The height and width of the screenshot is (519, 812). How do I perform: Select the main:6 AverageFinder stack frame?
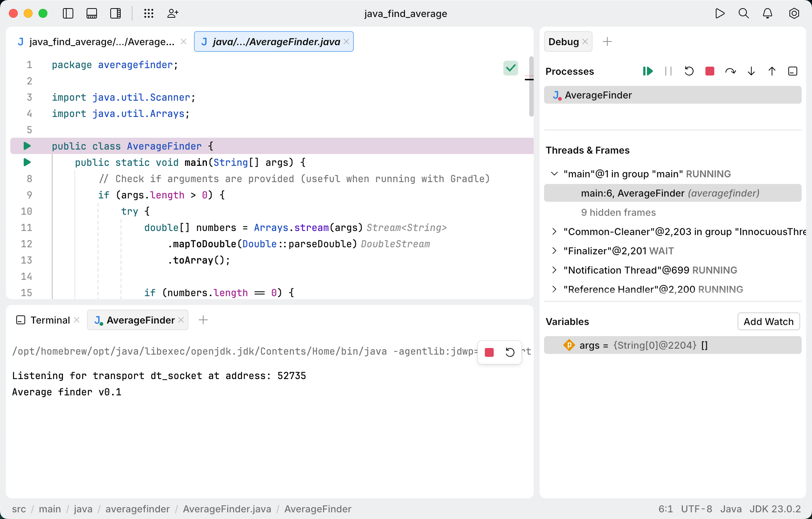pos(670,193)
